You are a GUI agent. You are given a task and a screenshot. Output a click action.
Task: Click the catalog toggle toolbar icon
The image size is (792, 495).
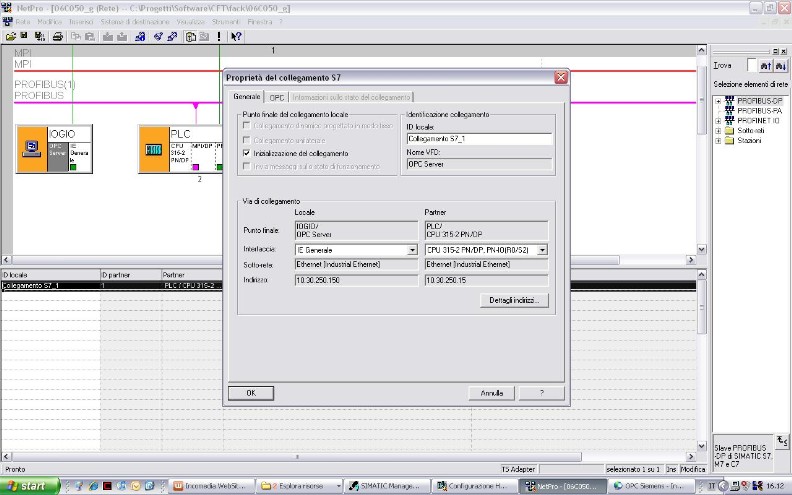click(x=190, y=36)
